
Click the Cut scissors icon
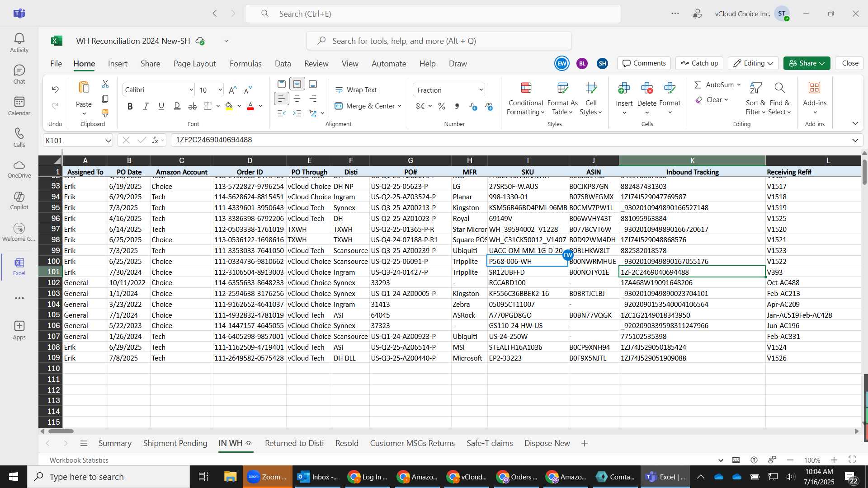coord(105,84)
